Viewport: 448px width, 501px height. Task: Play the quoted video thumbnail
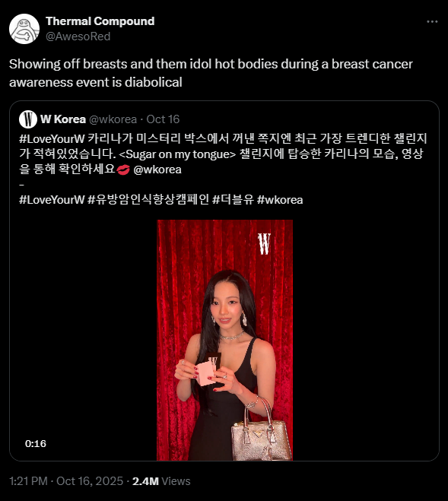(x=224, y=340)
